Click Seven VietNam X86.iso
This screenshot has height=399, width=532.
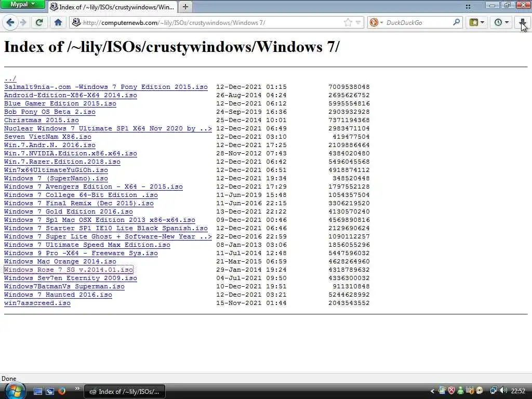point(48,137)
